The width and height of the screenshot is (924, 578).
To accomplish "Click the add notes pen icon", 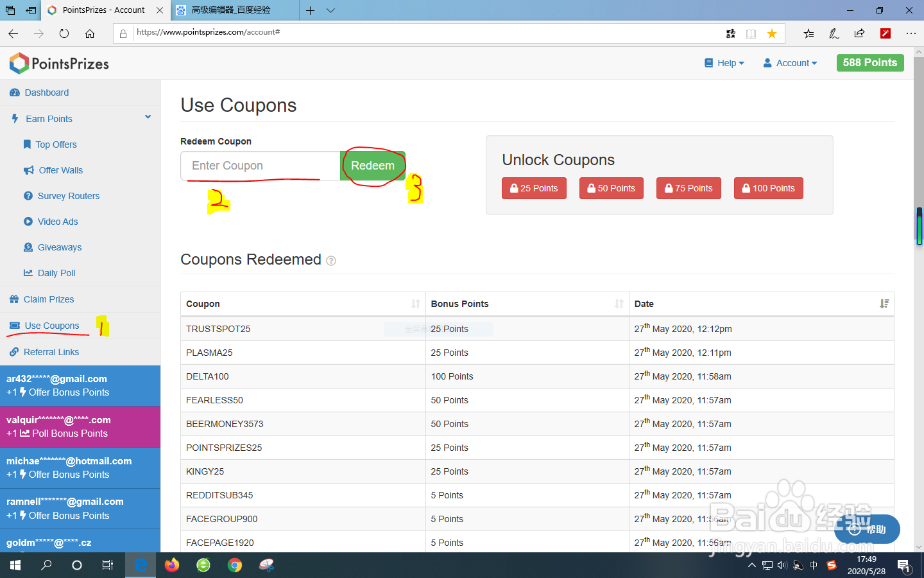I will (x=834, y=33).
